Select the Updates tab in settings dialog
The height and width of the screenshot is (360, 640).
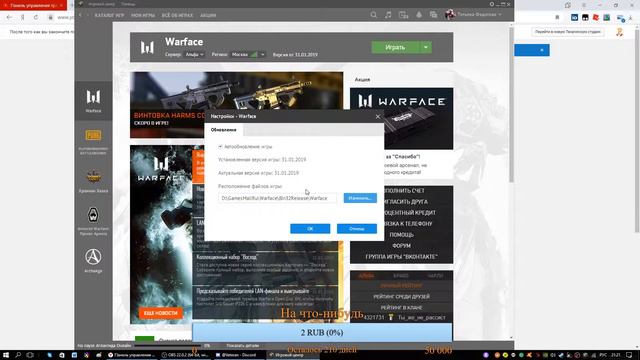pyautogui.click(x=223, y=130)
